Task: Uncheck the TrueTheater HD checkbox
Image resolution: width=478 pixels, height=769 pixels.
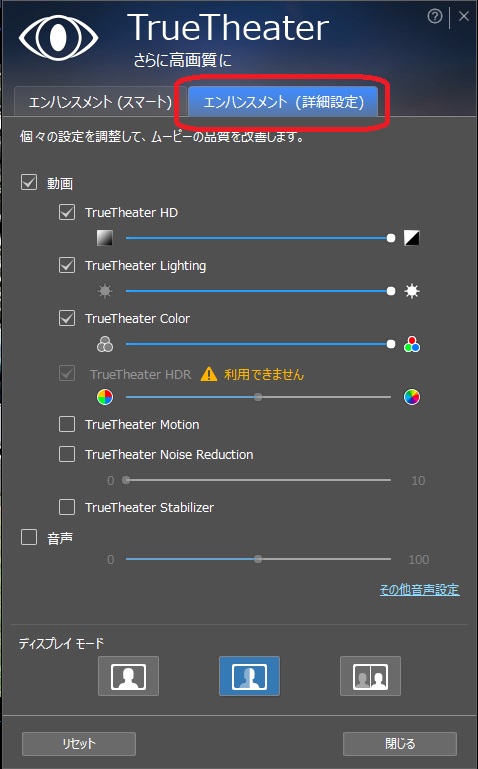Action: pos(67,212)
